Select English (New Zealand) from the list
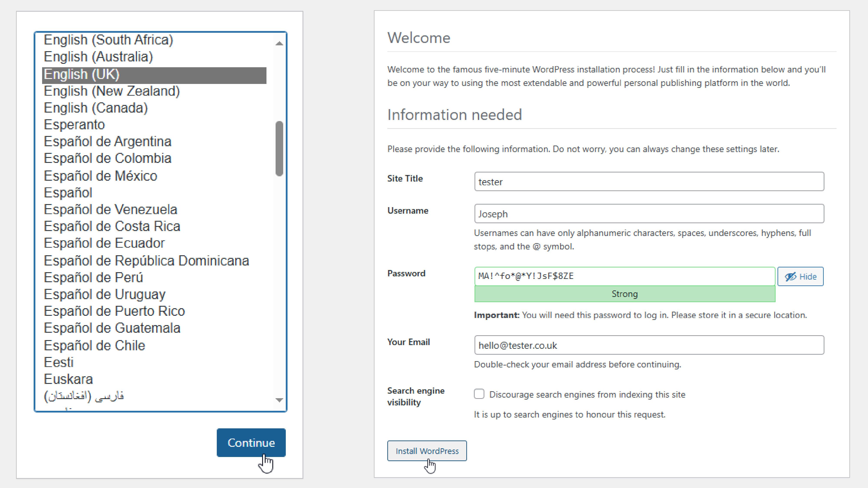 click(154, 91)
